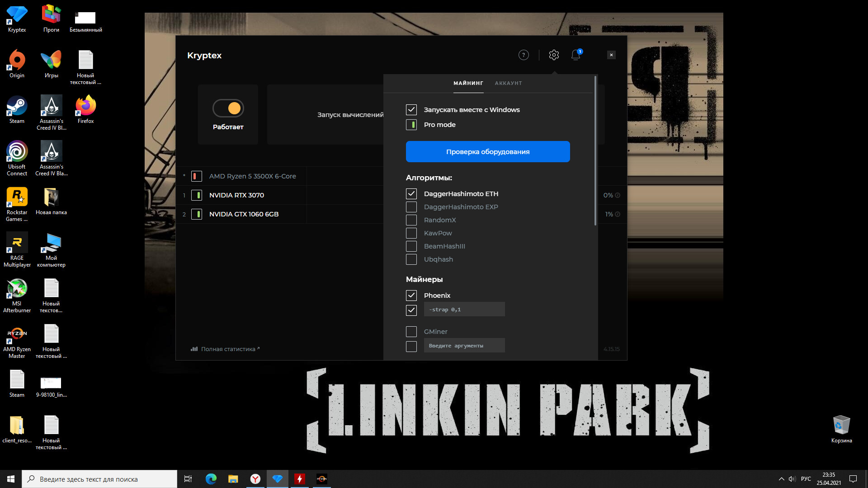
Task: Disable the Pro mode switch
Action: [411, 125]
